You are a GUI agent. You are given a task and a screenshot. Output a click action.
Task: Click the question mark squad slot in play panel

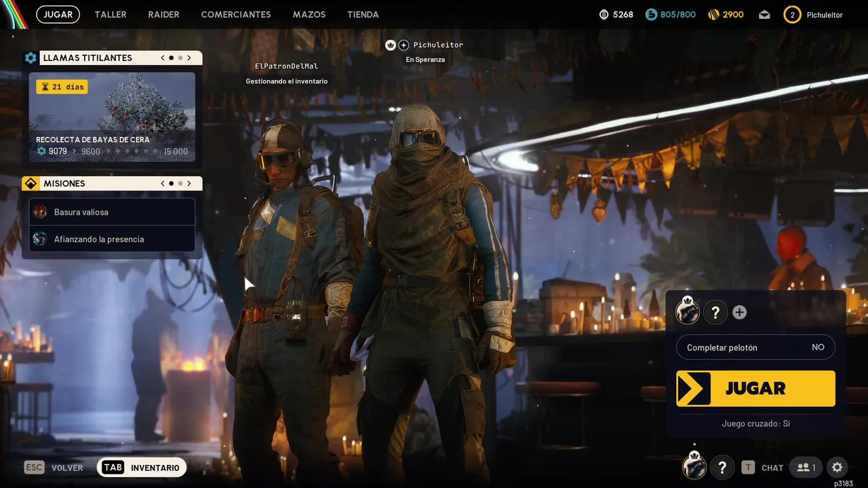click(715, 312)
